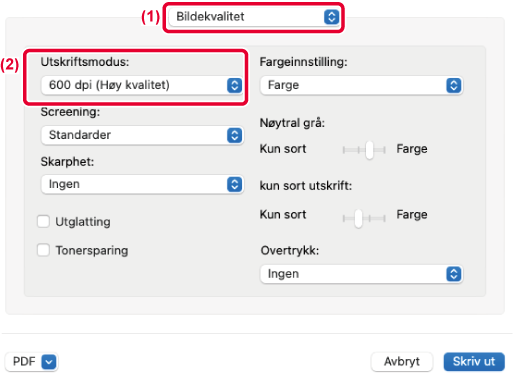The width and height of the screenshot is (513, 381).
Task: Click the PDF chevron down icon
Action: 49,362
